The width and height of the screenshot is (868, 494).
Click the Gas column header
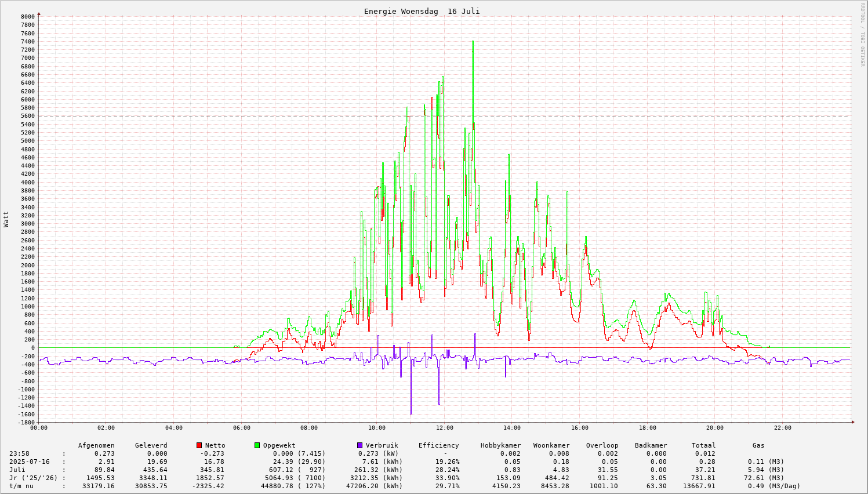[x=758, y=445]
